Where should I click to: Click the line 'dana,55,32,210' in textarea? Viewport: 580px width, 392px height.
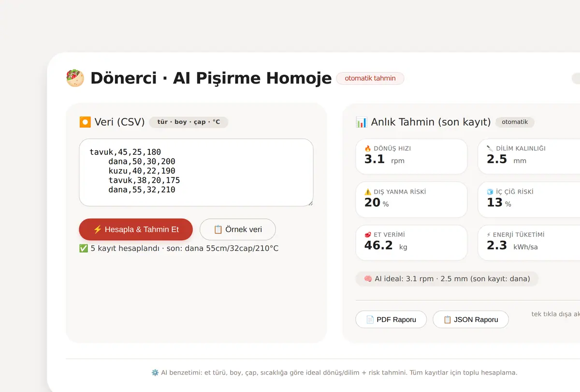pyautogui.click(x=142, y=190)
